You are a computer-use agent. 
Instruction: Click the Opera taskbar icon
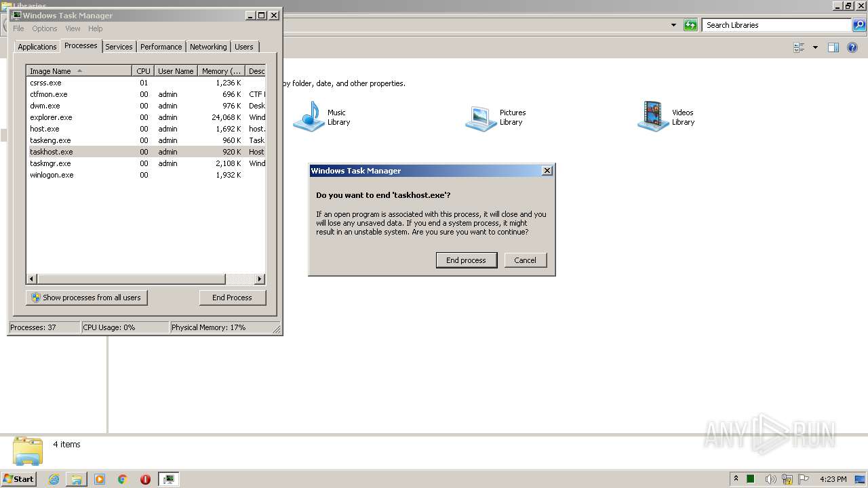pyautogui.click(x=145, y=479)
